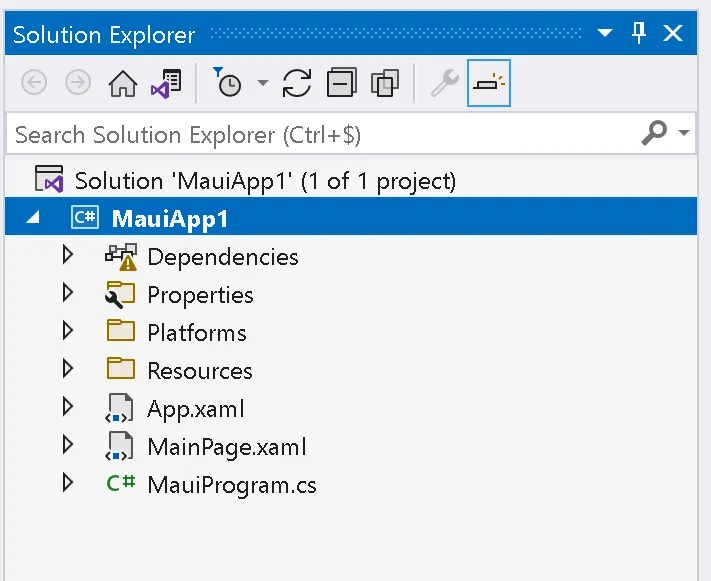This screenshot has width=711, height=581.
Task: Toggle Auto Hide pin for Solution Explorer
Action: 639,33
